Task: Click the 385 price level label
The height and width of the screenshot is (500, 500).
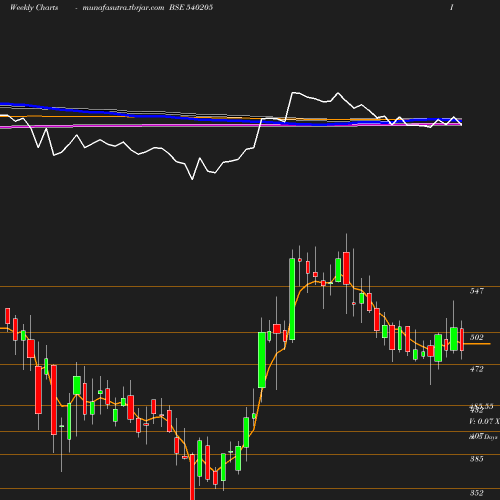Action: coord(477,459)
